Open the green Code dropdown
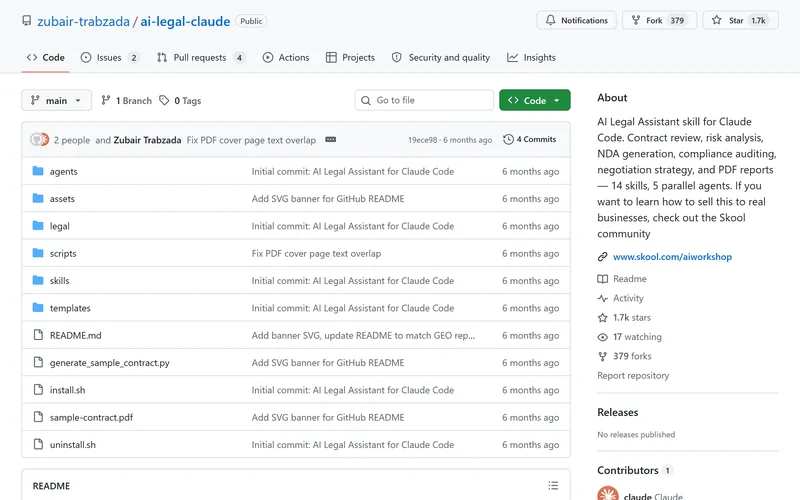800x500 pixels. [535, 101]
